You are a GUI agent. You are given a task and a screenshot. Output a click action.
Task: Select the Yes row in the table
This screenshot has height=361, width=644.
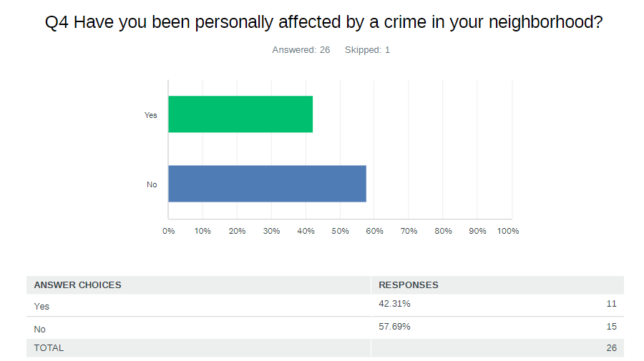click(42, 306)
